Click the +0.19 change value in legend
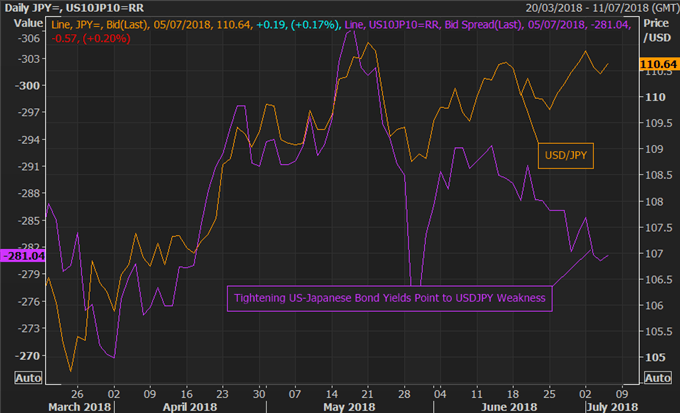 click(271, 25)
